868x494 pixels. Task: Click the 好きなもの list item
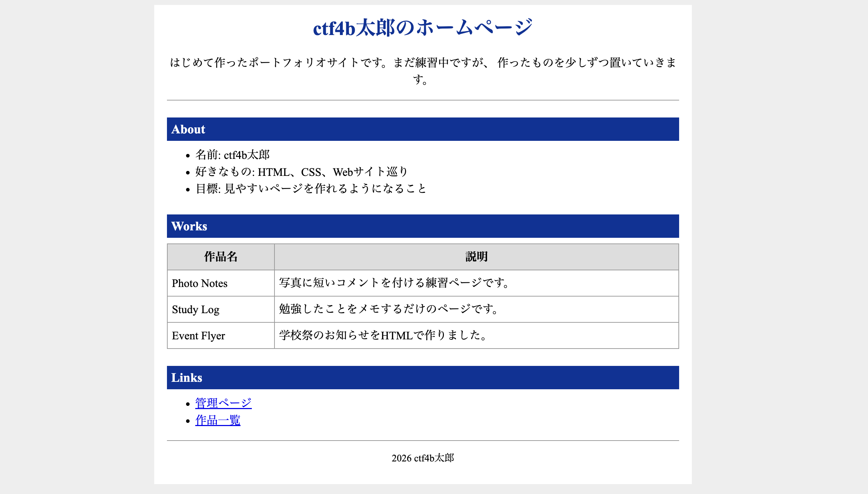click(x=302, y=172)
